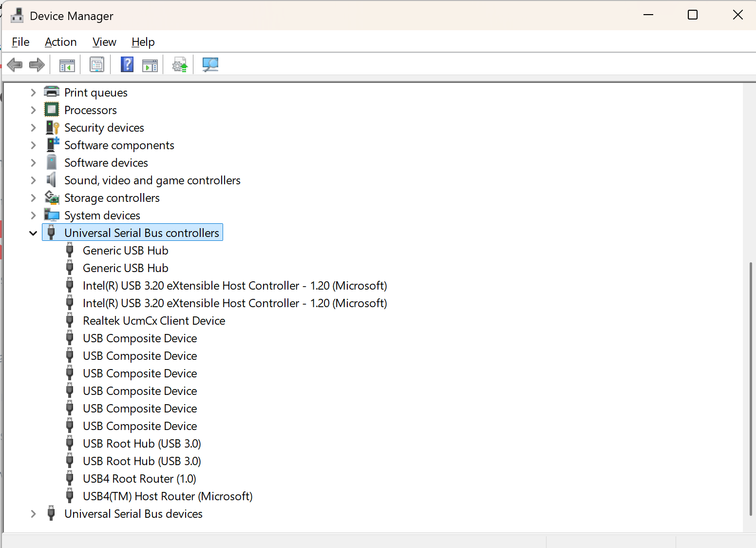This screenshot has width=756, height=548.
Task: Toggle the Show/Hide Console Tree toolbar icon
Action: pos(67,65)
